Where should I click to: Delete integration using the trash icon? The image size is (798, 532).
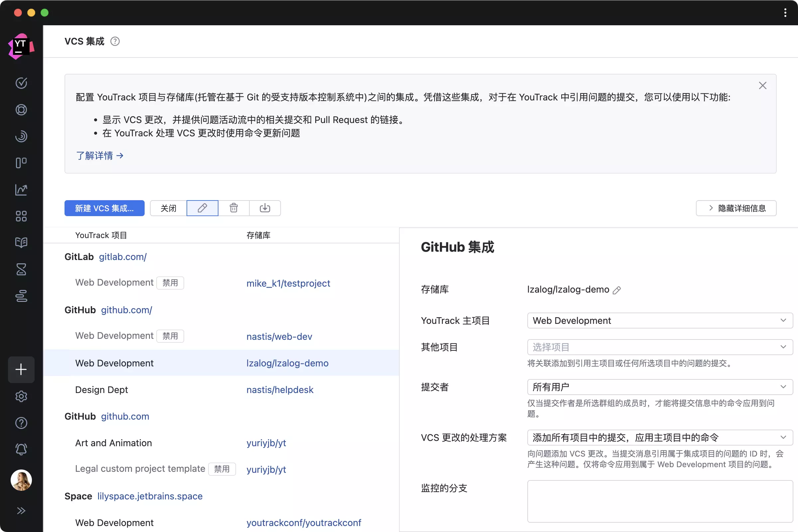pyautogui.click(x=233, y=208)
